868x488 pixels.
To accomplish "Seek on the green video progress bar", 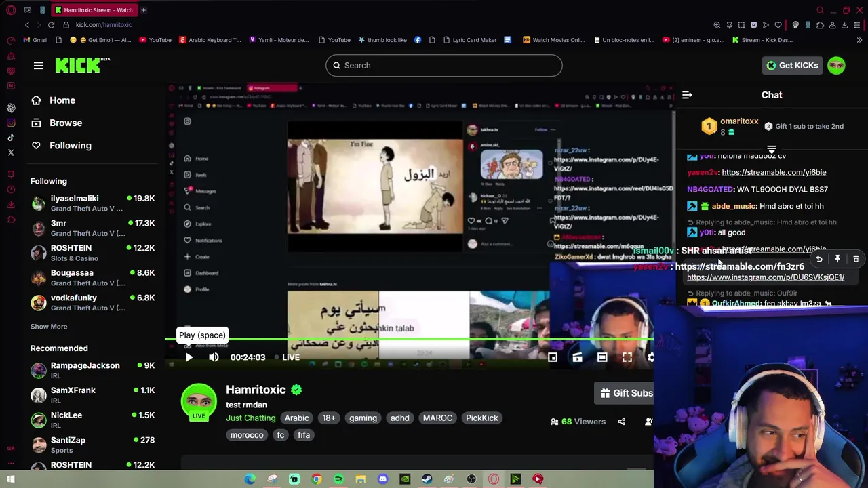I will (x=409, y=338).
